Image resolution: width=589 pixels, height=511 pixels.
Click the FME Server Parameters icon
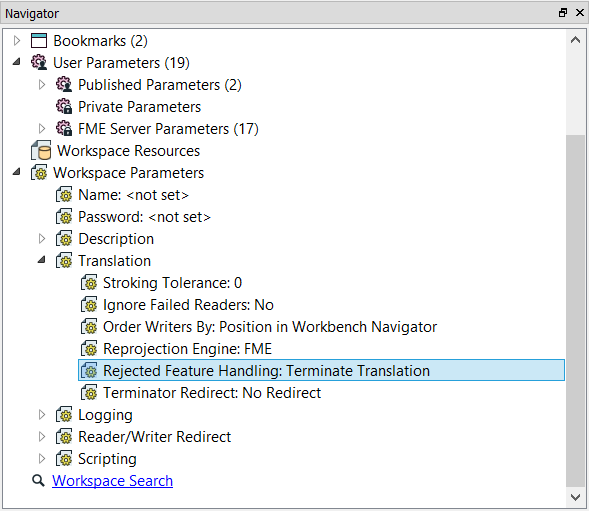pyautogui.click(x=64, y=129)
